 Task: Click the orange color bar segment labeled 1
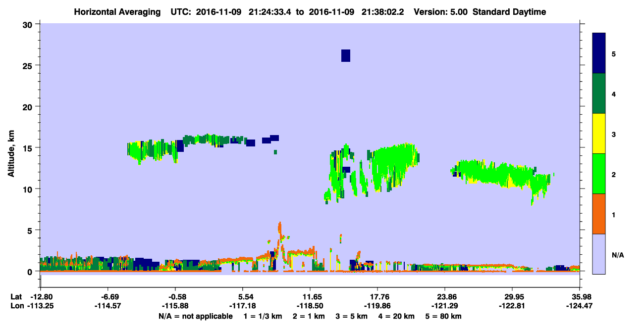tap(599, 214)
